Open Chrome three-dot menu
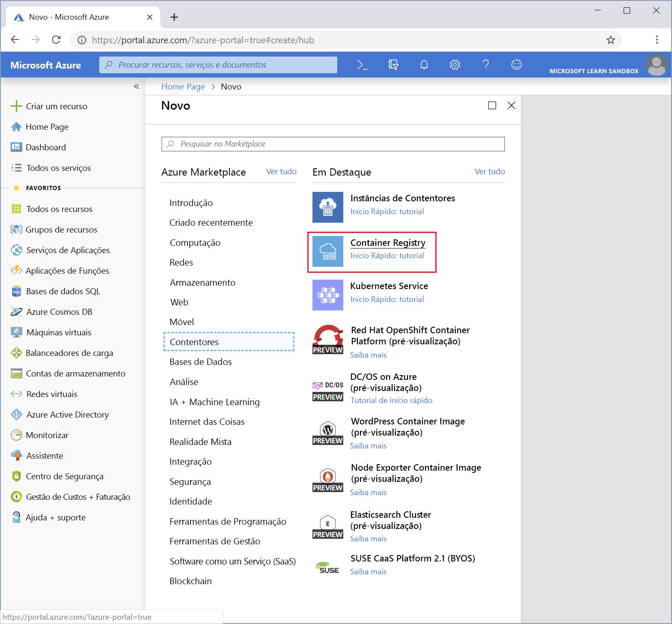This screenshot has width=672, height=624. [x=657, y=40]
